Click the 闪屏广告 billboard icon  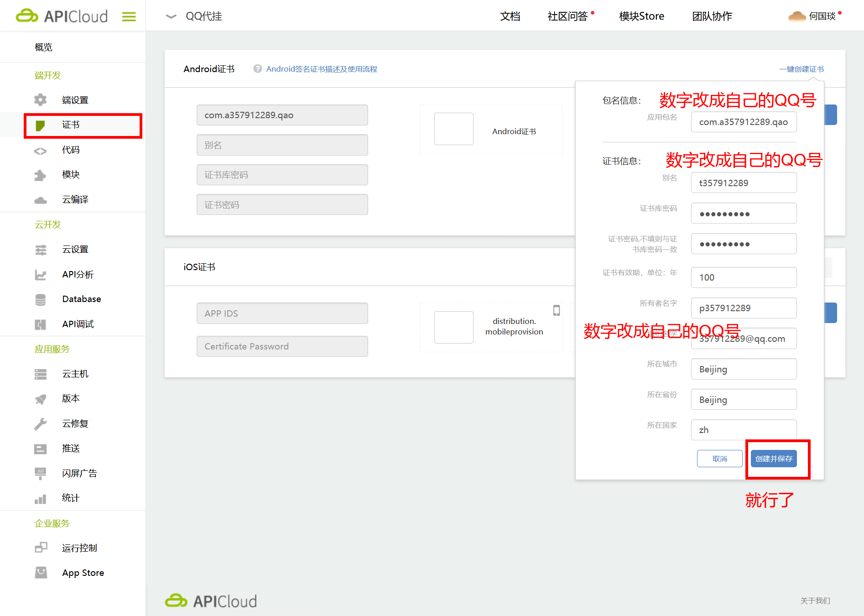pyautogui.click(x=41, y=474)
